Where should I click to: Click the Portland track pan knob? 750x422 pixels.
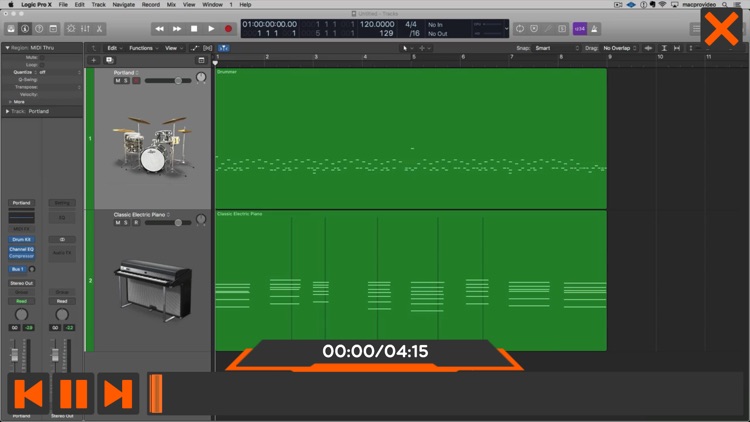(201, 77)
